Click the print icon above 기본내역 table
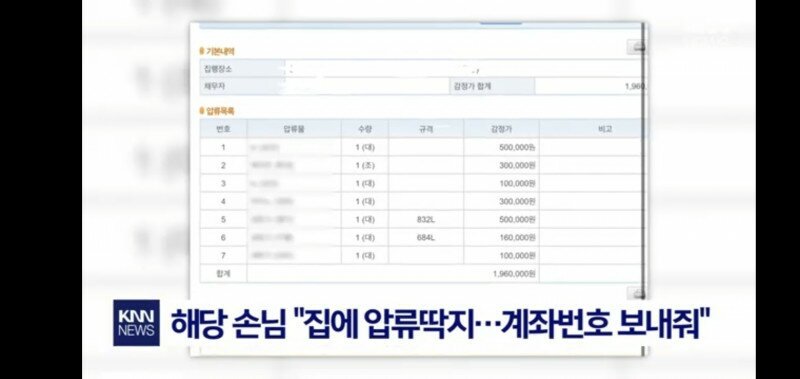 pos(636,47)
